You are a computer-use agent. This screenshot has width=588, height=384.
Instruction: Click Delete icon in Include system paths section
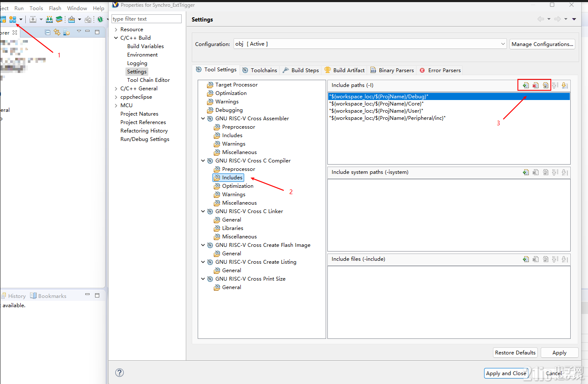[x=535, y=172]
